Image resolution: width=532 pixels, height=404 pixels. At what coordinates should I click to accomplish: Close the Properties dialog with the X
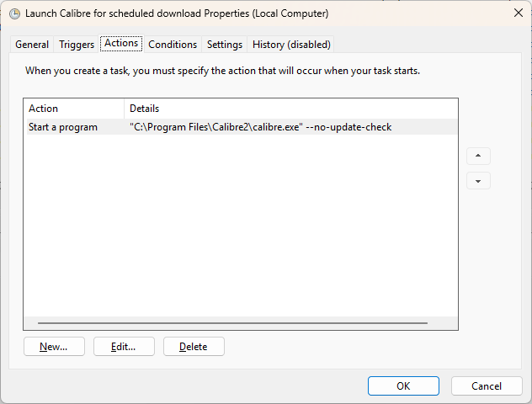[518, 13]
